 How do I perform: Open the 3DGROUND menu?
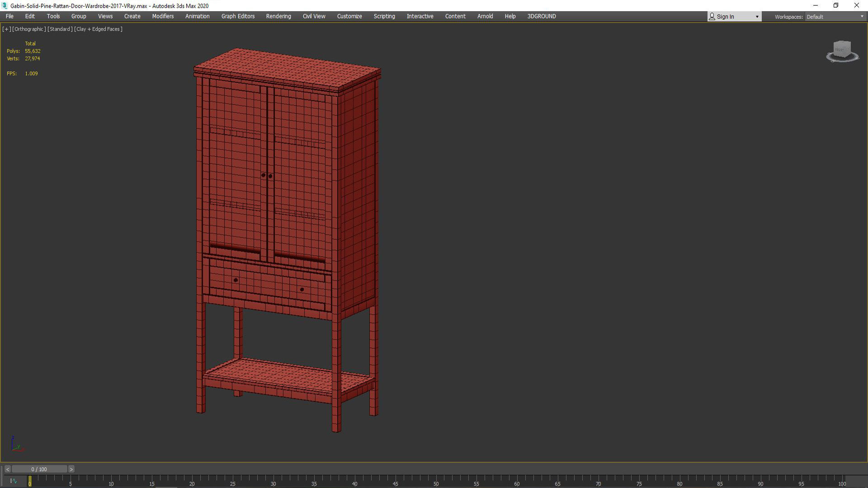(542, 16)
